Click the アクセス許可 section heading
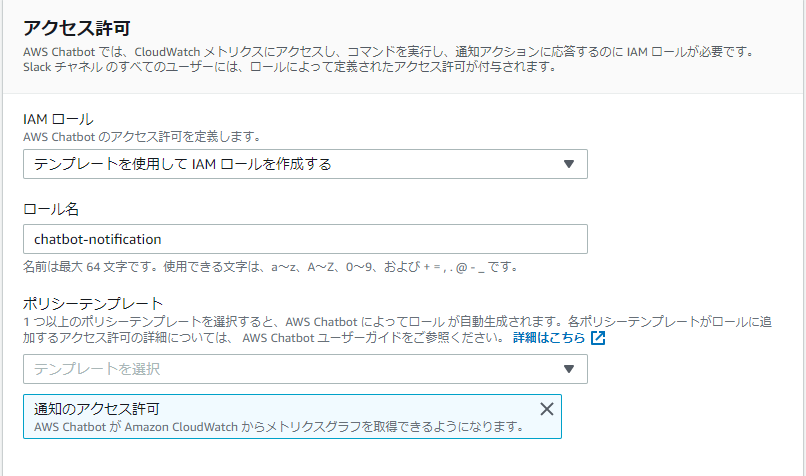The height and width of the screenshot is (476, 806). point(77,28)
